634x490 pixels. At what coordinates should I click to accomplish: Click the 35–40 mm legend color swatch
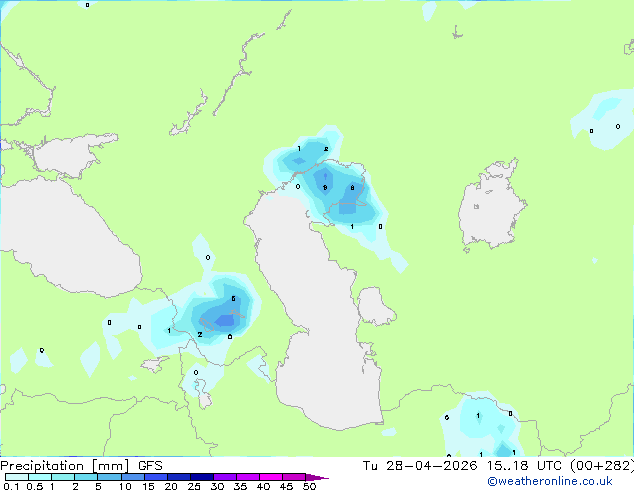tap(248, 477)
